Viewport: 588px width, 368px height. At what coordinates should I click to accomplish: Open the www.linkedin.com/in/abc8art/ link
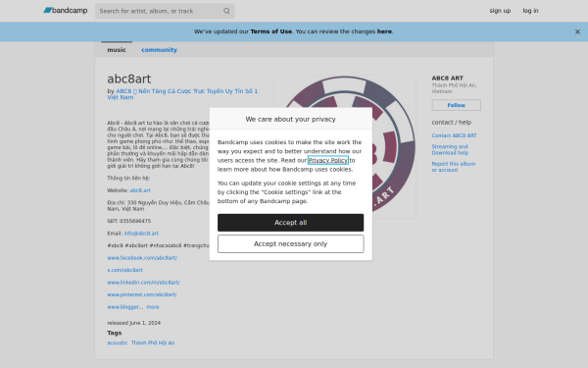coord(144,283)
